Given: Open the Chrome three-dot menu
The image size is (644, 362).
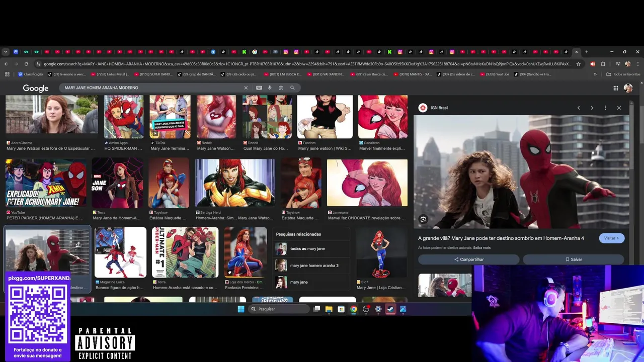Looking at the screenshot, I should (x=637, y=64).
